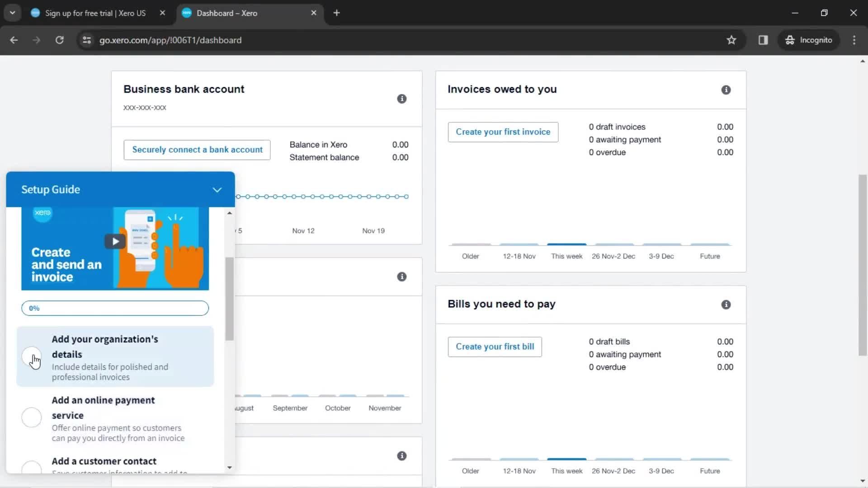Click the Balance in Xero label
This screenshot has height=488, width=868.
pos(318,145)
